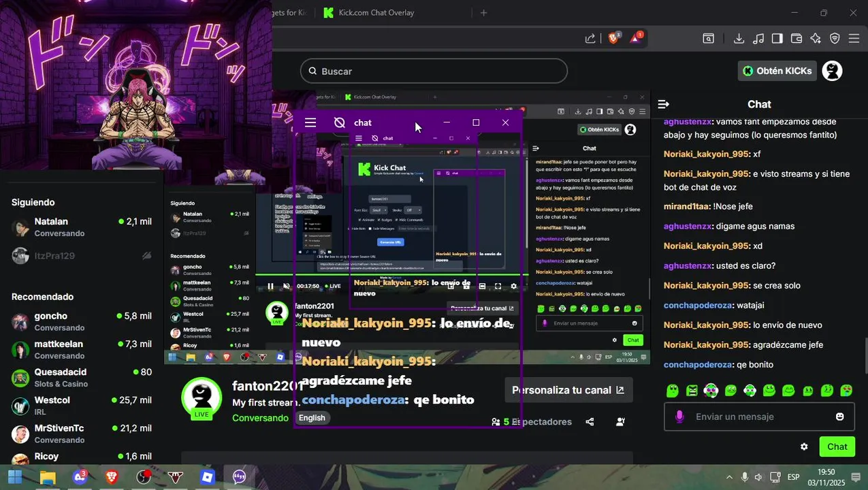Click the username mirand1taa in the chat
The width and height of the screenshot is (868, 490).
pyautogui.click(x=687, y=206)
